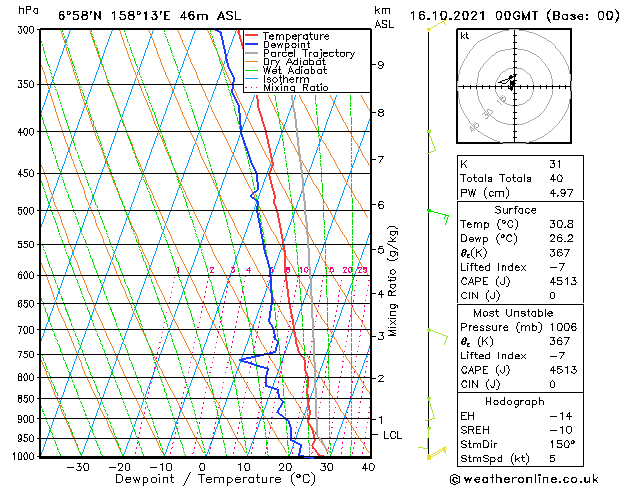The width and height of the screenshot is (629, 486).
Task: Click the blue Dewpoint legend line
Action: coord(251,44)
